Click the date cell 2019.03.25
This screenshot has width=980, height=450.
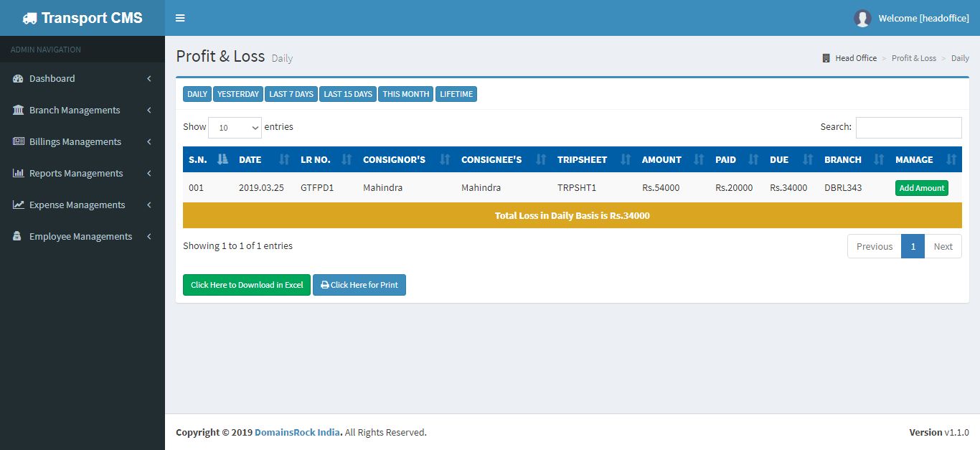(261, 188)
